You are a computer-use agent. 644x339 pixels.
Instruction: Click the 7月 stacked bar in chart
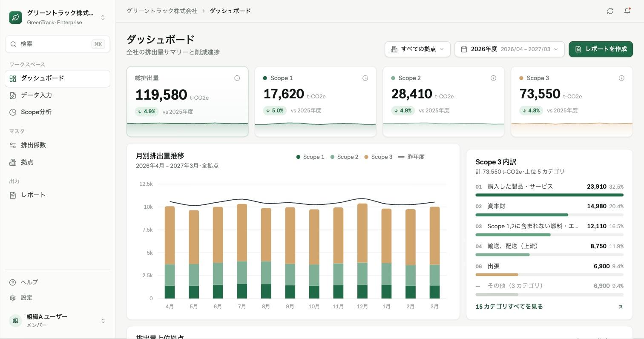(x=242, y=251)
